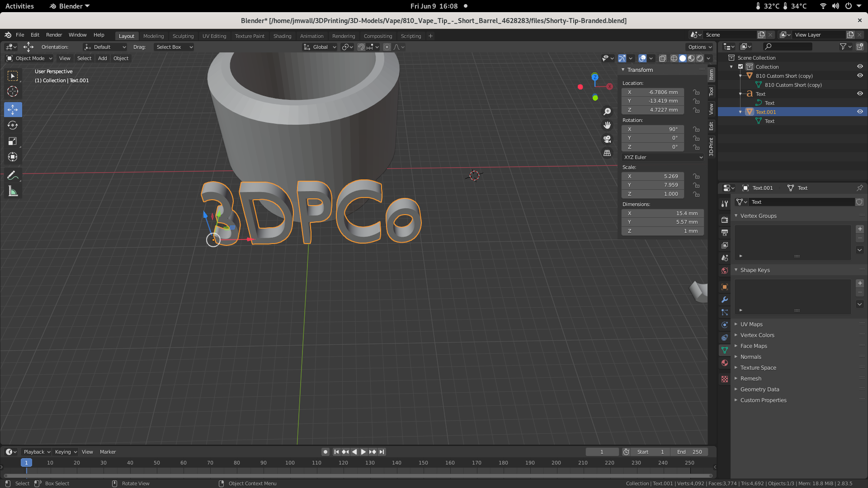This screenshot has width=868, height=488.
Task: Select the Scale tool
Action: 13,141
